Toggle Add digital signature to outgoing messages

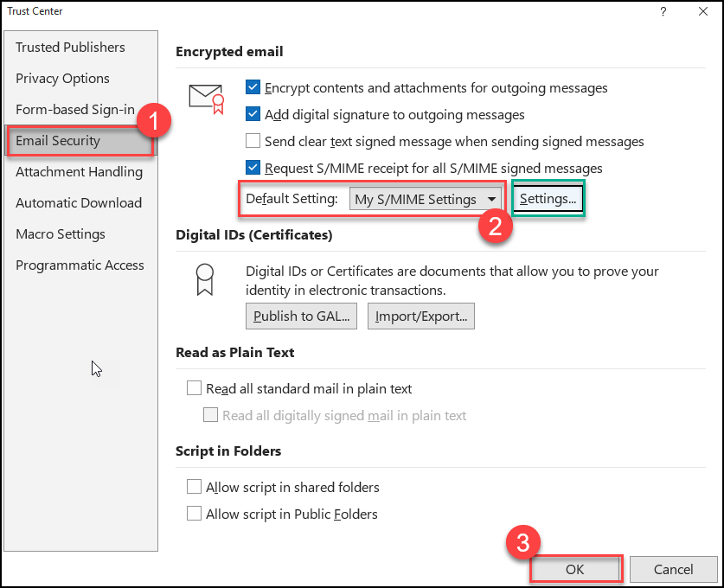click(x=253, y=114)
